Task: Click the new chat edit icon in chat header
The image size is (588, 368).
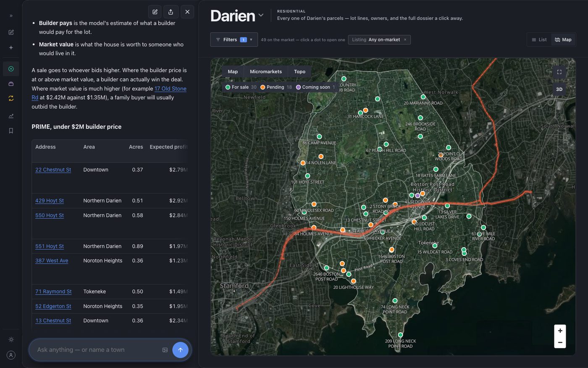Action: tap(155, 12)
